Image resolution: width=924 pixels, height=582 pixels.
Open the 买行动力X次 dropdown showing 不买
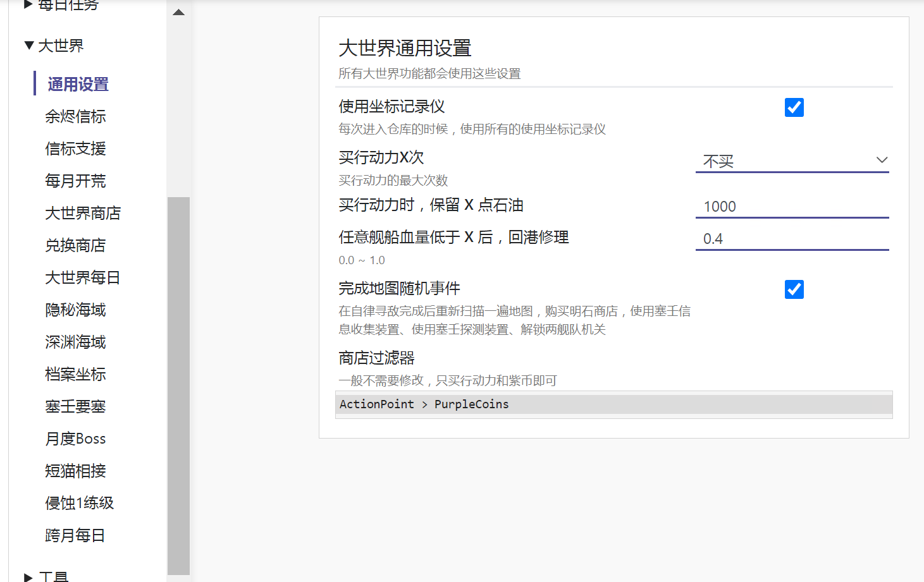(x=792, y=161)
